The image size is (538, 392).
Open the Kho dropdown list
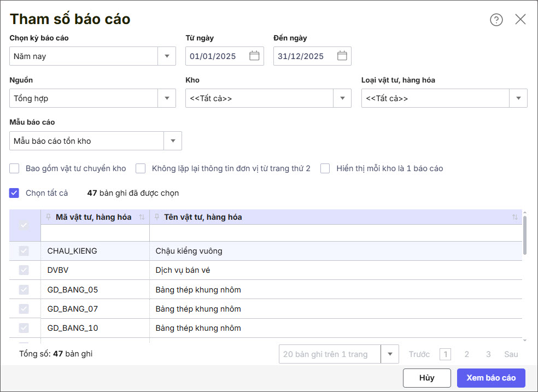tap(342, 98)
